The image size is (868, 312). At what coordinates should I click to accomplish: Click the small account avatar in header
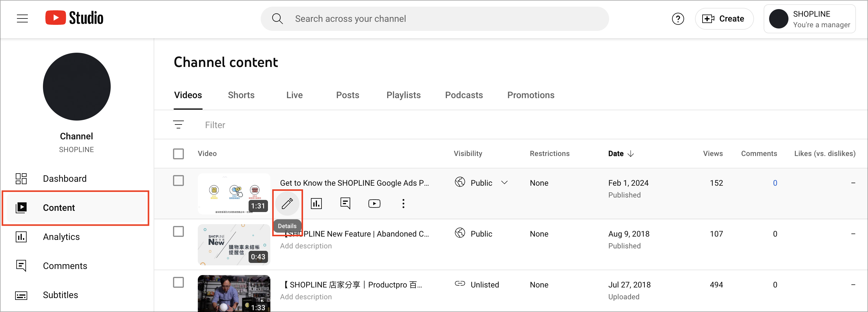click(x=778, y=19)
